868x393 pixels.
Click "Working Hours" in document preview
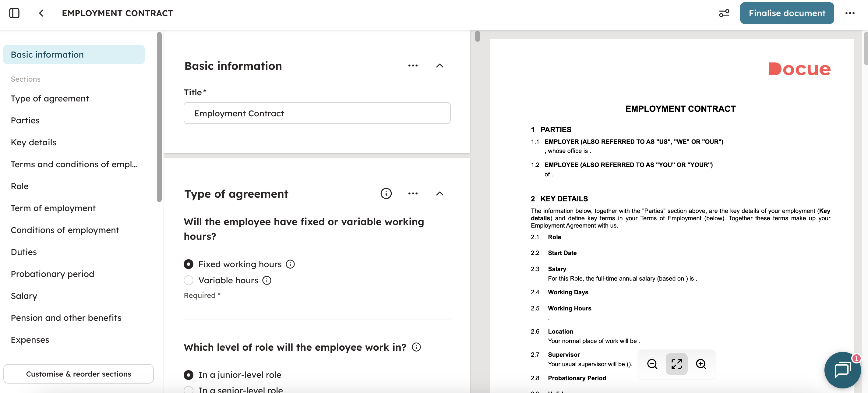[570, 308]
